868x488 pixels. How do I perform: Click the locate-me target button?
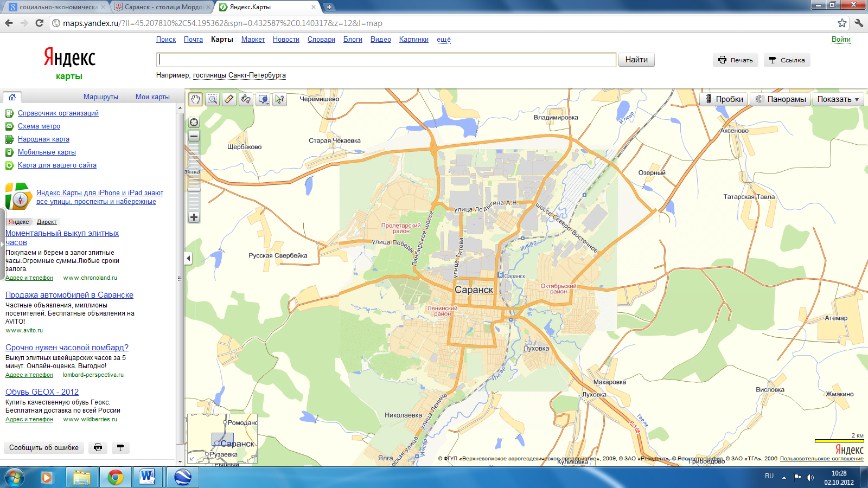point(194,123)
